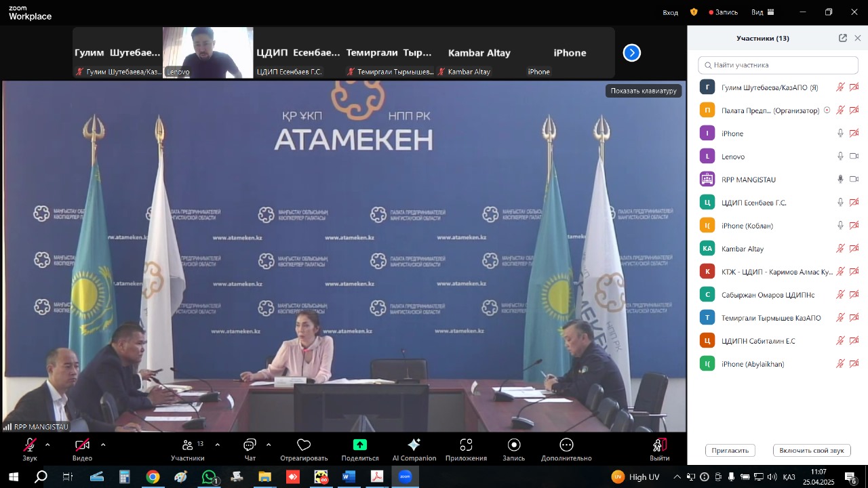The width and height of the screenshot is (868, 488).
Task: Click the camera icon of RPP MANGISTAU
Action: 854,180
